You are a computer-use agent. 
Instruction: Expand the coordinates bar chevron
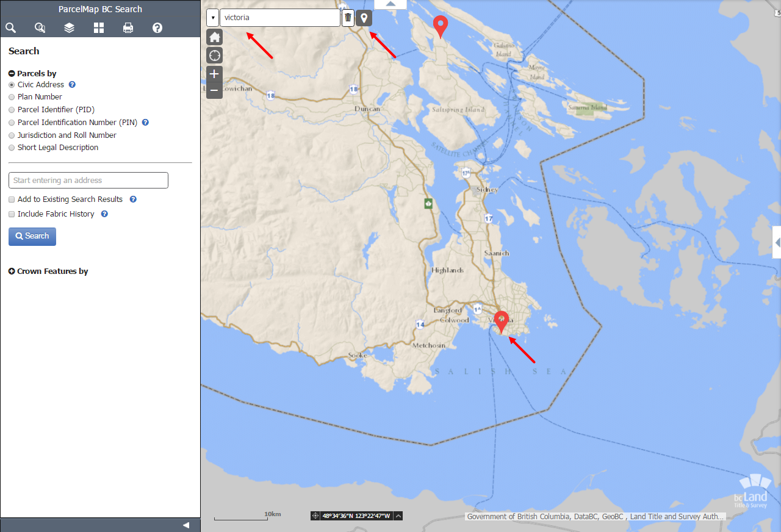pyautogui.click(x=398, y=516)
